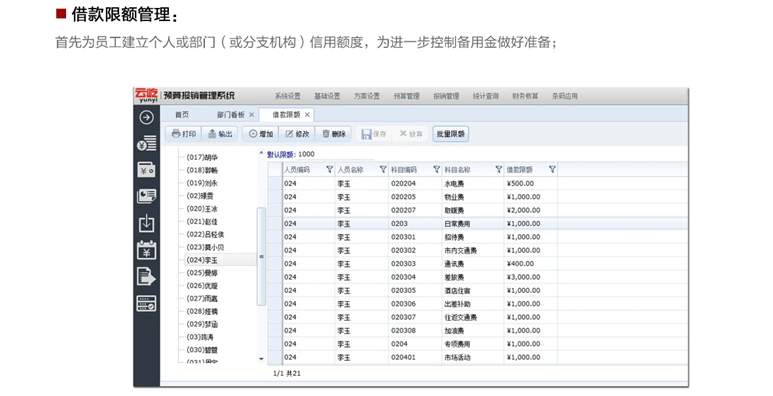773x396 pixels.
Task: Click the employee tree scrollbar thumb
Action: coord(261,256)
